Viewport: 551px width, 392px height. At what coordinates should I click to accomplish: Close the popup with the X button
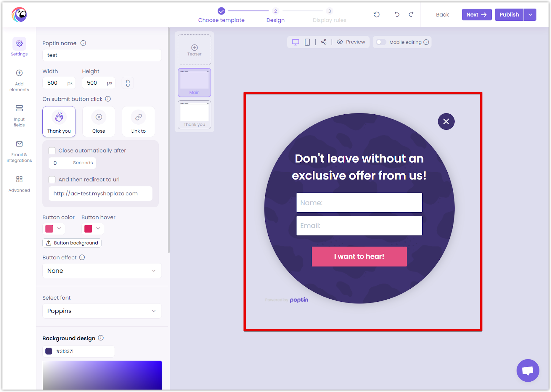(x=446, y=122)
